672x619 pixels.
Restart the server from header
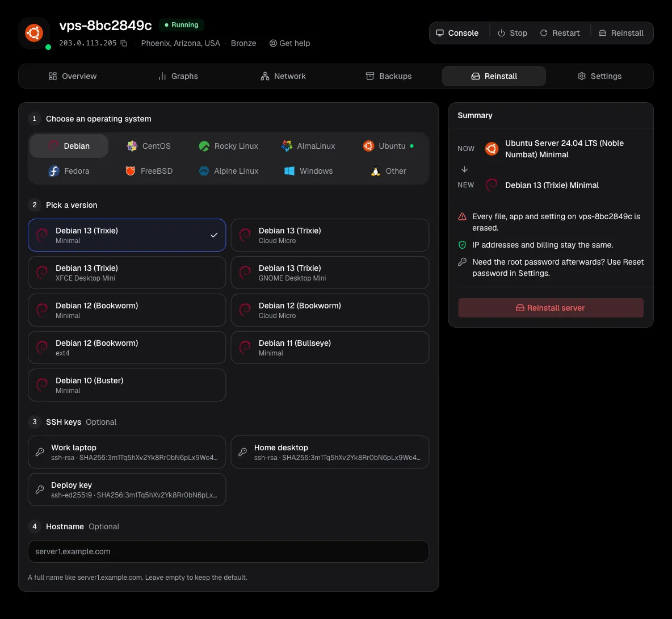(x=560, y=33)
